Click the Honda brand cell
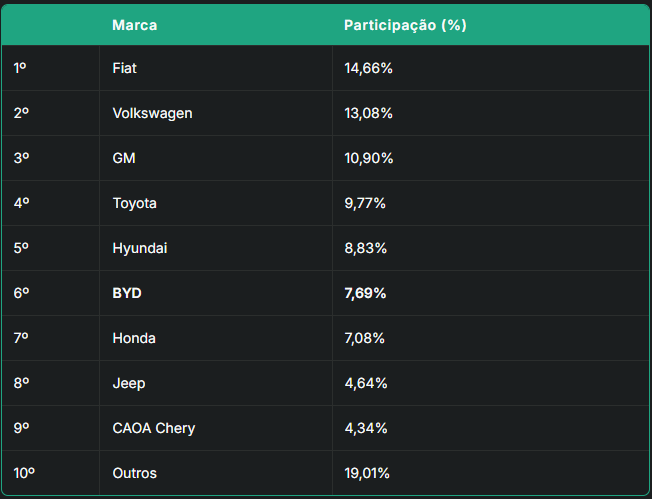The image size is (652, 499). point(134,338)
